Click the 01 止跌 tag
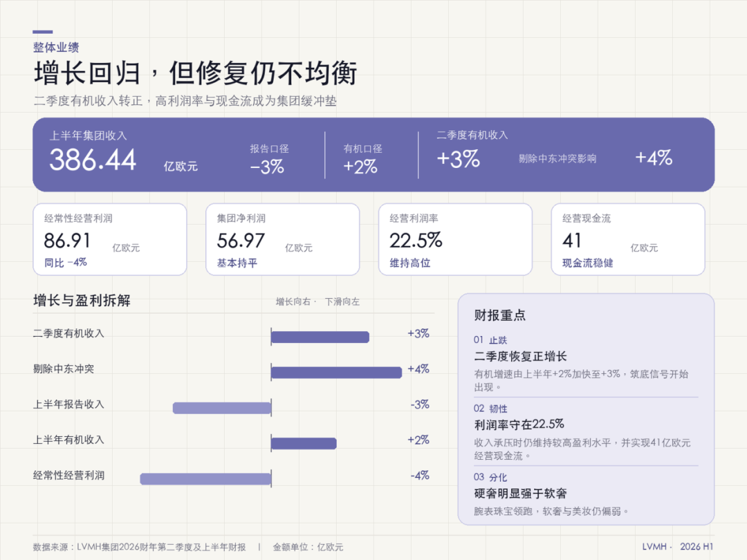The image size is (747, 560). click(490, 340)
